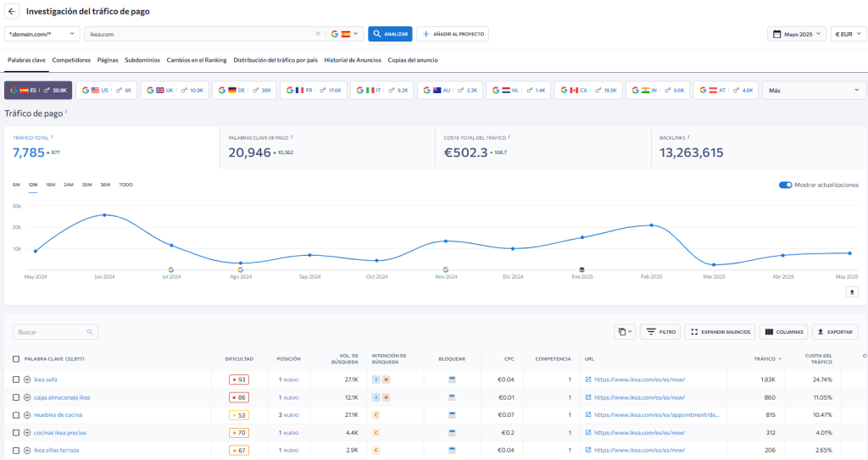Screen dimensions: 868x460
Task: Open the Columnas settings
Action: click(x=784, y=331)
